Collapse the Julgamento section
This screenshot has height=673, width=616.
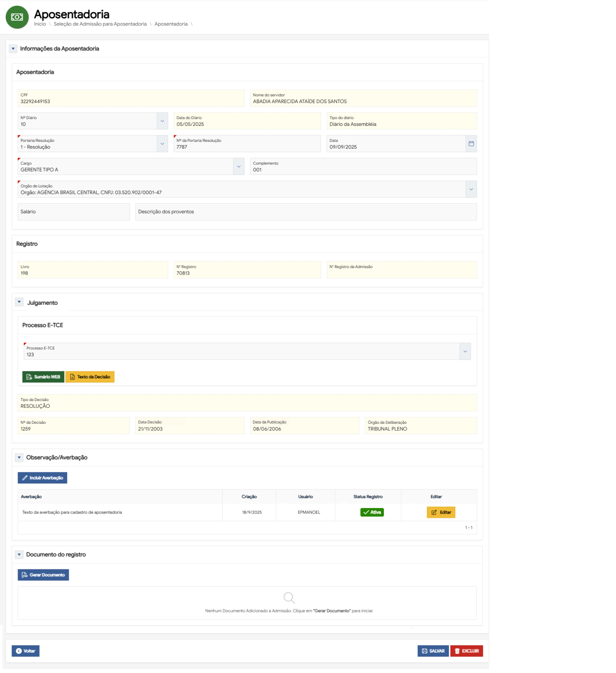[x=19, y=302]
